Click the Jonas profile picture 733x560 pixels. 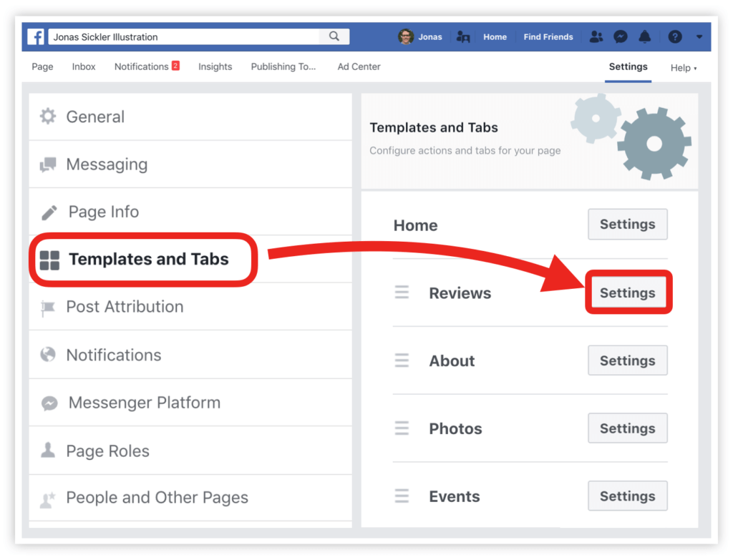tap(406, 37)
